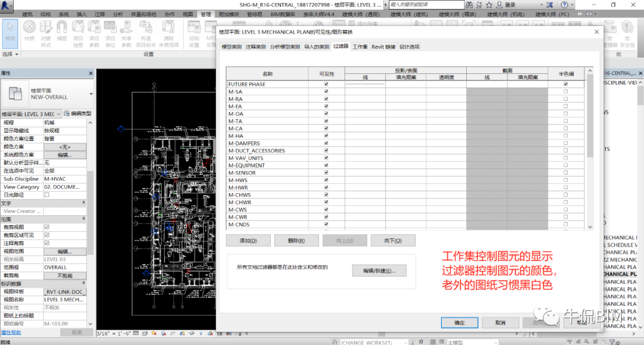Collapse the 范围 section in Properties
644x345 pixels.
pyautogui.click(x=84, y=219)
